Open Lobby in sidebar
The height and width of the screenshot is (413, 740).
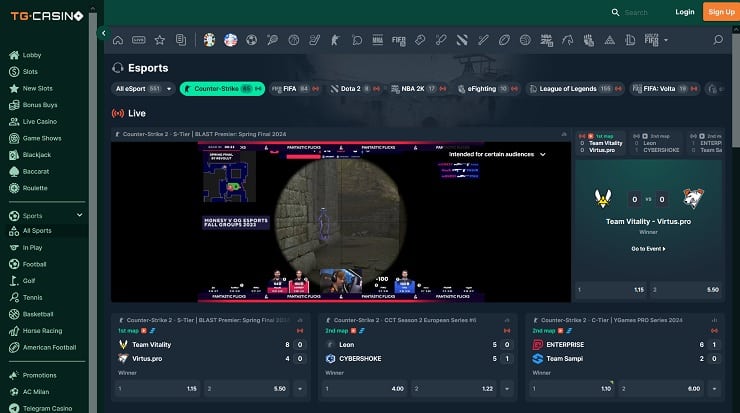[32, 55]
